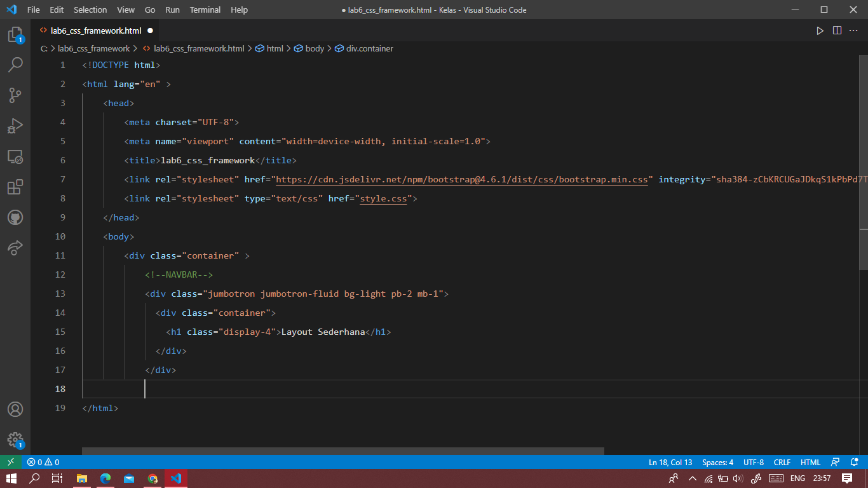Open the div.container breadcrumb dropdown

click(x=364, y=48)
